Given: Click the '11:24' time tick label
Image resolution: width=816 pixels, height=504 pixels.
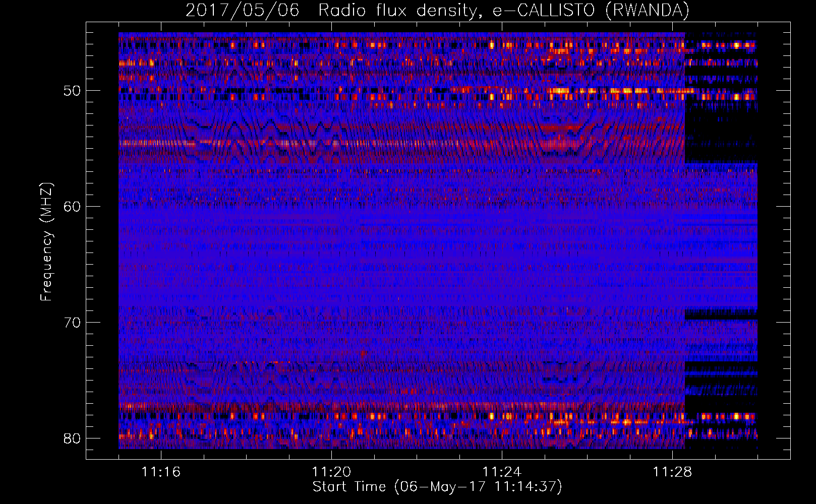Looking at the screenshot, I should [x=502, y=472].
